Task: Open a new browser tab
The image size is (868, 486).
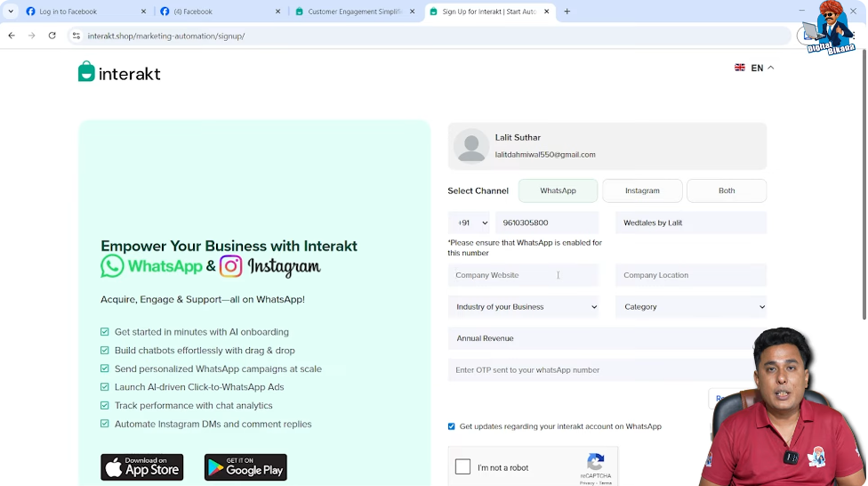Action: coord(567,11)
